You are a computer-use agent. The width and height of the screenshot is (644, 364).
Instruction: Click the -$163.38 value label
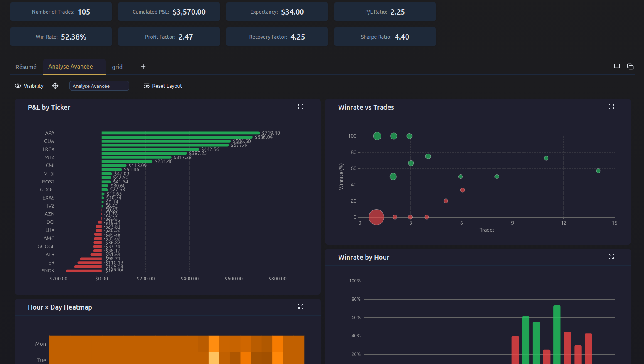pos(113,271)
